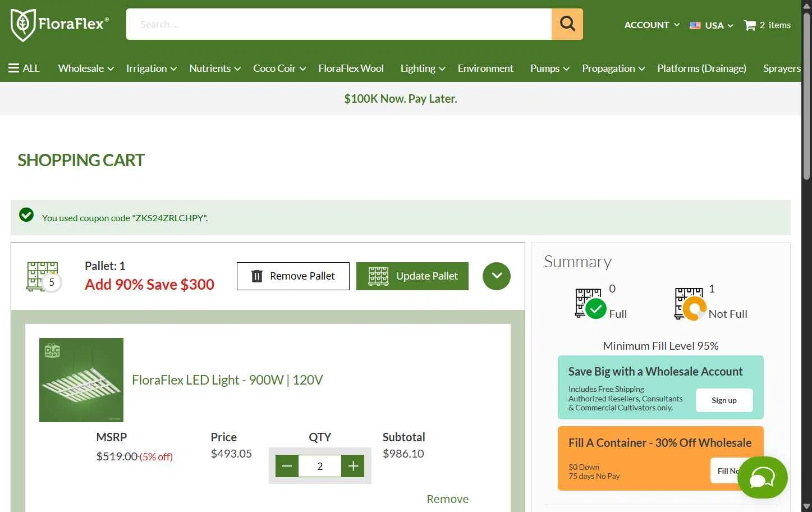Open the live chat bubble
812x512 pixels.
(763, 478)
